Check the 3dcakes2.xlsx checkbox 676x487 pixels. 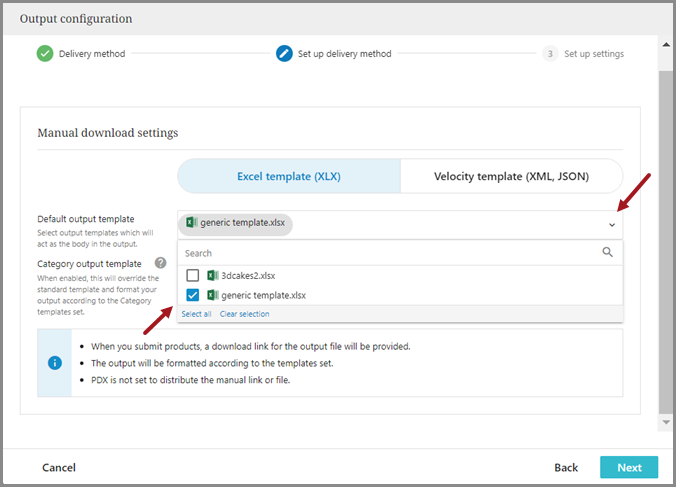[193, 275]
